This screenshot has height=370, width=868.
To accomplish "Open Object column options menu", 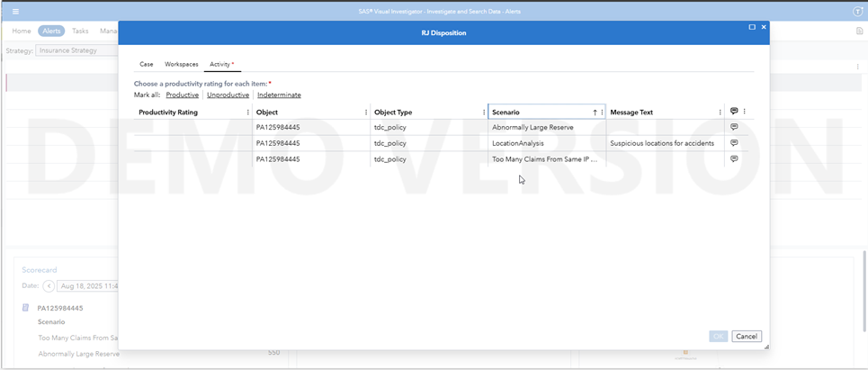I will 366,112.
